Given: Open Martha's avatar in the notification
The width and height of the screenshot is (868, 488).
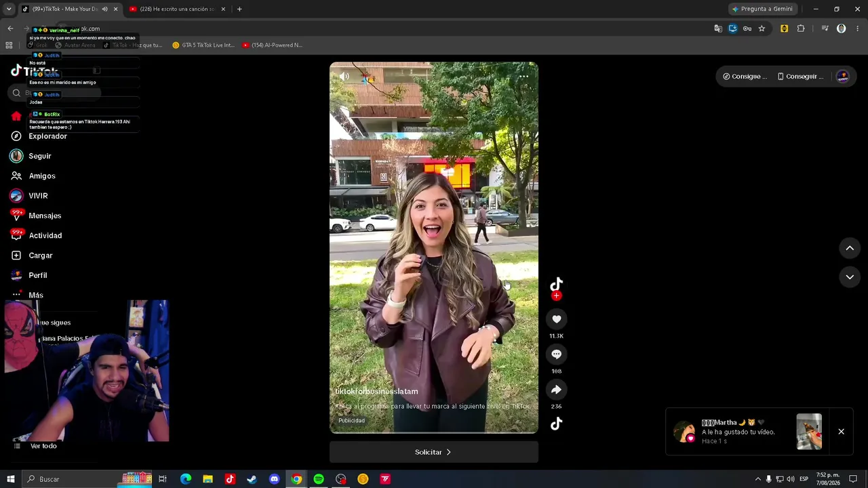Looking at the screenshot, I should point(684,432).
